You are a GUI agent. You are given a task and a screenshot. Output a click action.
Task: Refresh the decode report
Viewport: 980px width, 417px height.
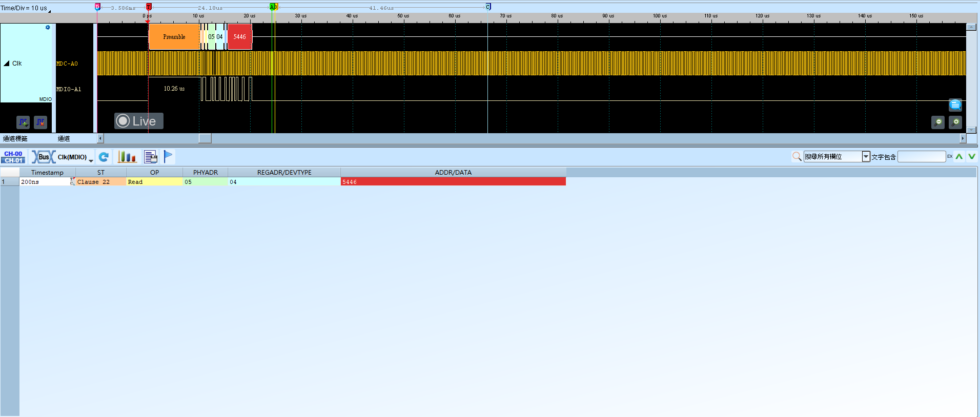point(104,157)
